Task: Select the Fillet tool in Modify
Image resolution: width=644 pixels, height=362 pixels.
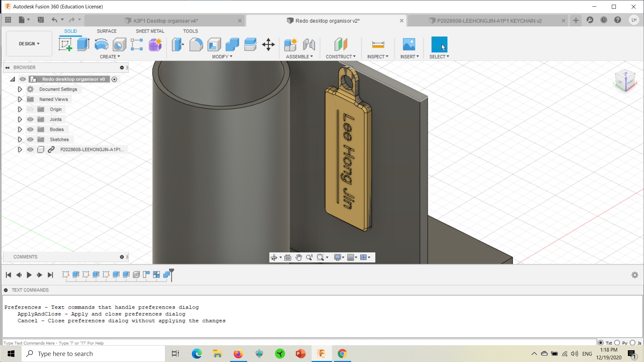Action: (x=196, y=44)
